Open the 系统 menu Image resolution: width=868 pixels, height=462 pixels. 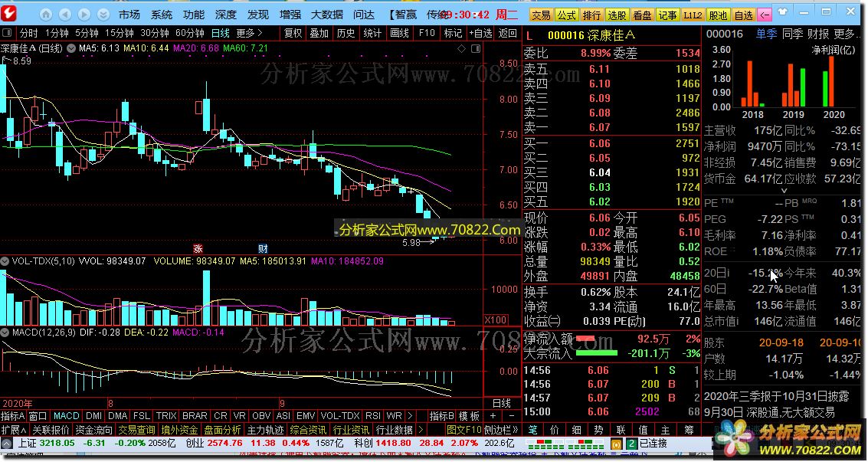pyautogui.click(x=162, y=15)
